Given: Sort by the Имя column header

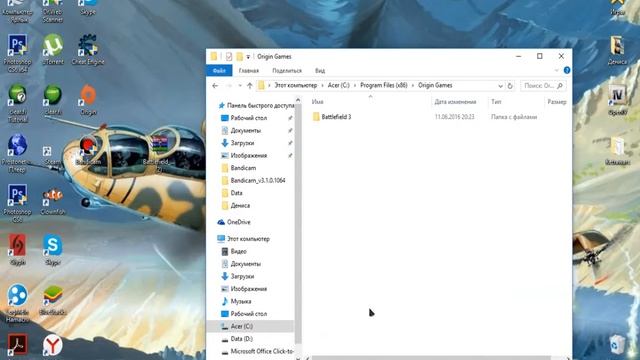Looking at the screenshot, I should pos(318,102).
